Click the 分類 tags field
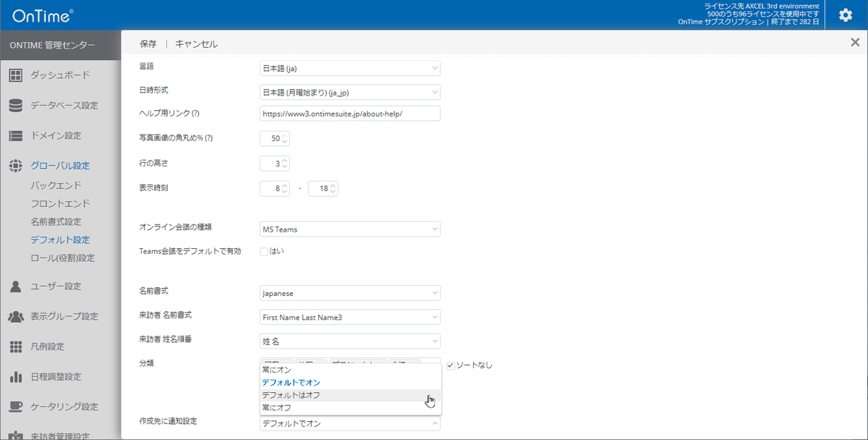This screenshot has height=440, width=868. point(350,360)
